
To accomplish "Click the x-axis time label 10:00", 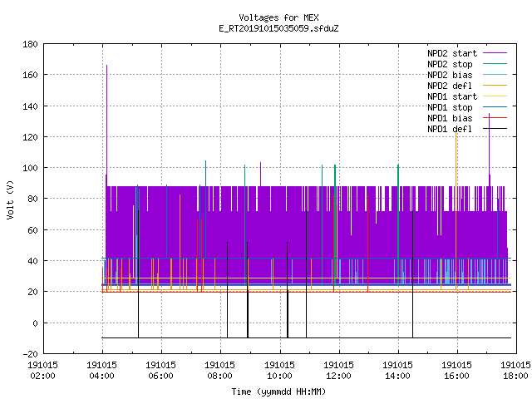I will 279,376.
